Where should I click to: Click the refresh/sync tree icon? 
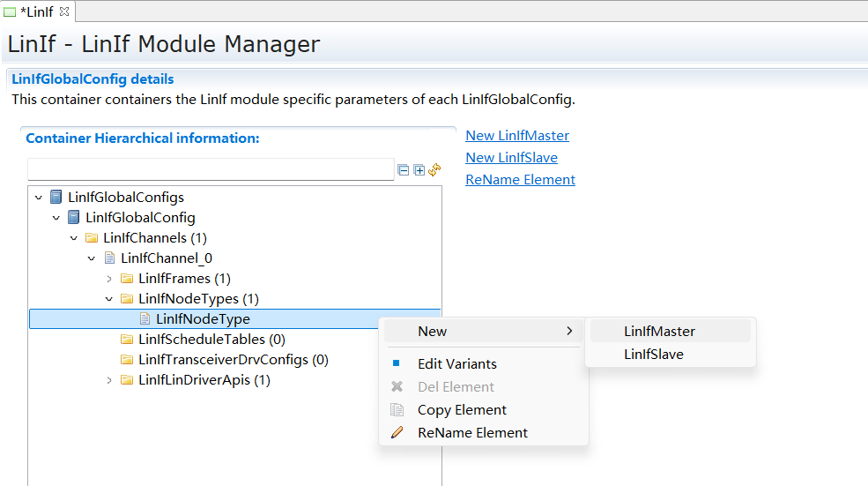434,169
